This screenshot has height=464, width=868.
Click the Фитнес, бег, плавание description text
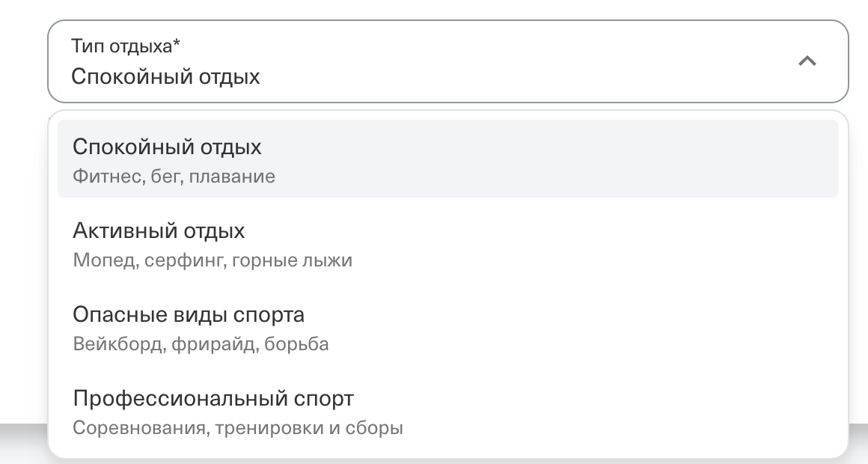173,176
